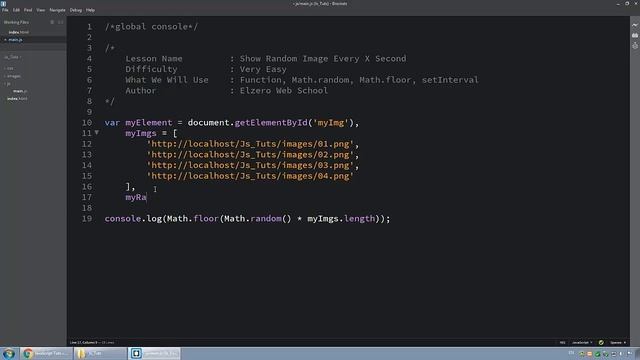Viewport: 640px width, 360px height.
Task: Select index.html in Working Files
Action: pos(19,32)
